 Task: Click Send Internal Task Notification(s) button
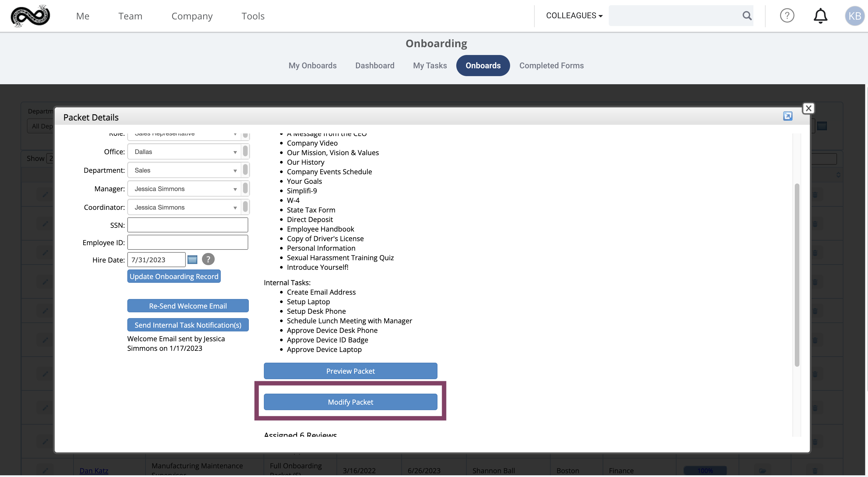pos(188,325)
